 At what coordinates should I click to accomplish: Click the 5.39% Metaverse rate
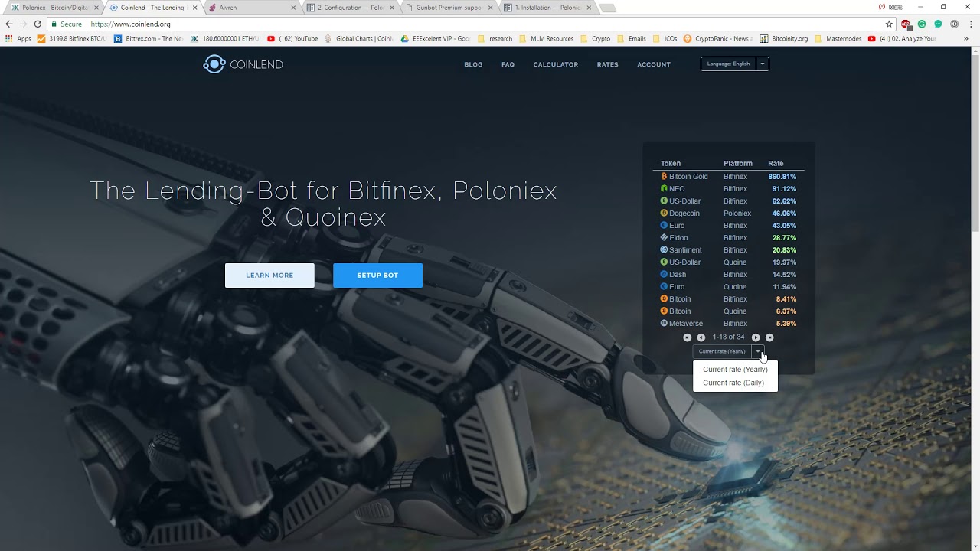pyautogui.click(x=786, y=324)
